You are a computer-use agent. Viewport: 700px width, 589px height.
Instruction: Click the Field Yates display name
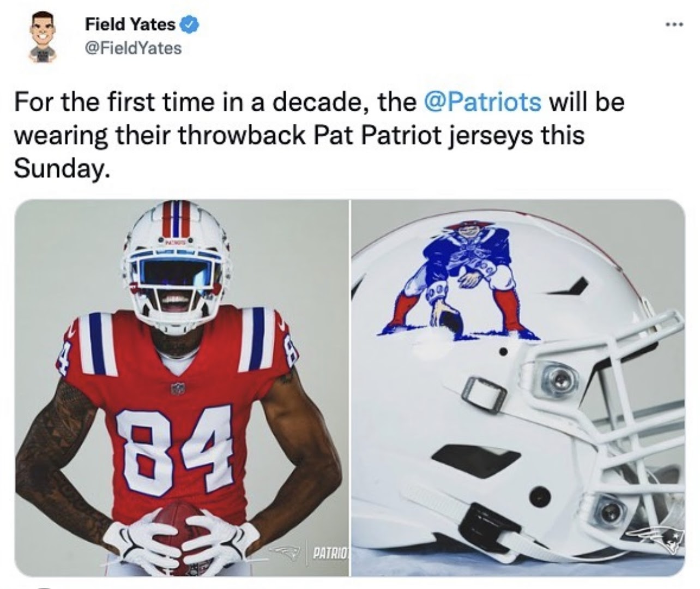click(x=130, y=25)
